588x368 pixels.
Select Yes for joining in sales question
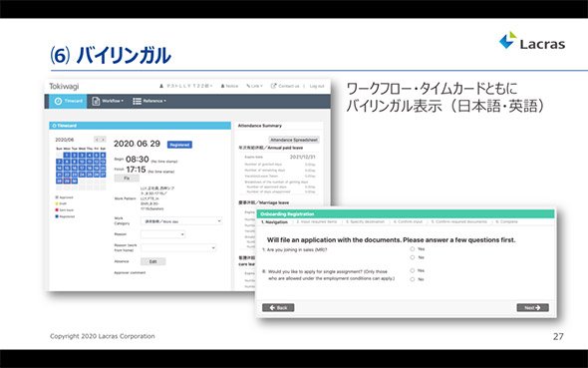pos(413,248)
